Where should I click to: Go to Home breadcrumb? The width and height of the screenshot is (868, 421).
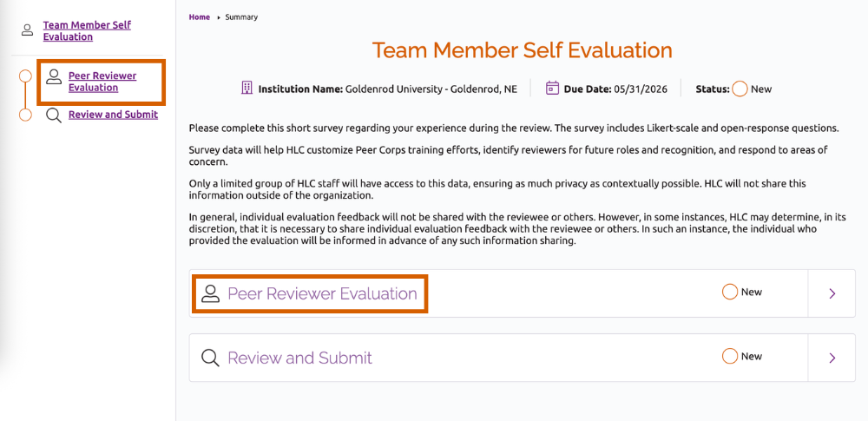click(200, 17)
